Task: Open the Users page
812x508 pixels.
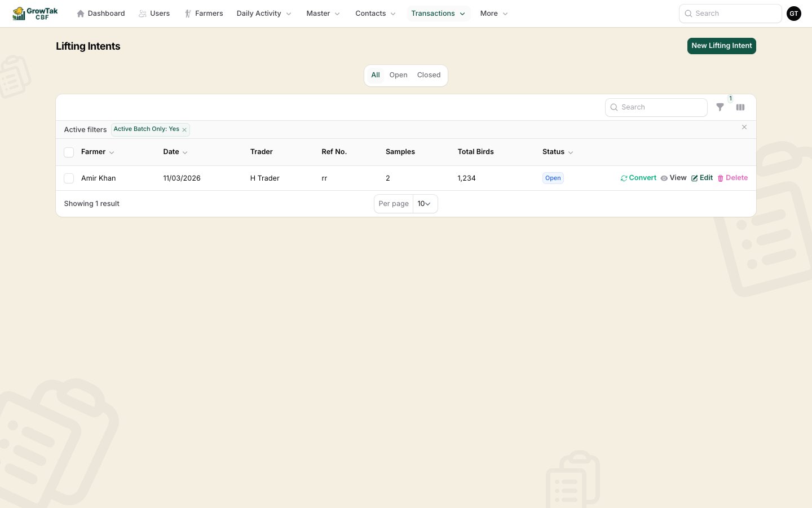Action: point(155,14)
